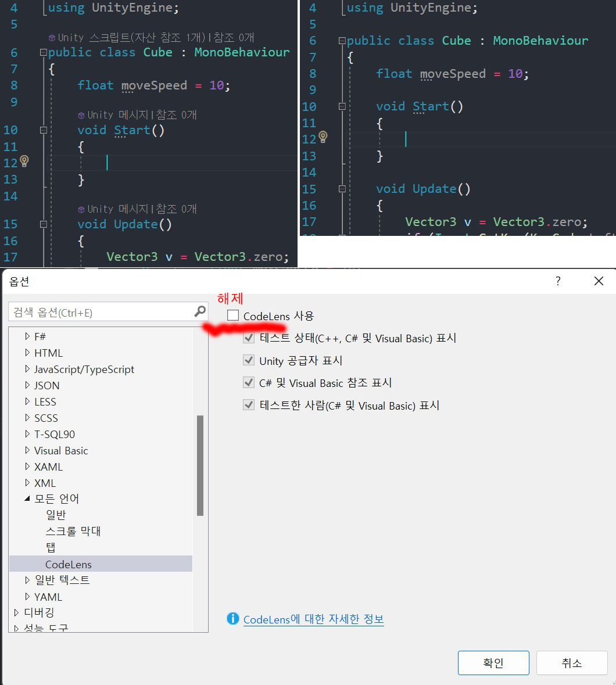Screen dimensions: 616x685
Task: Open the help question mark in Options dialog
Action: [558, 281]
